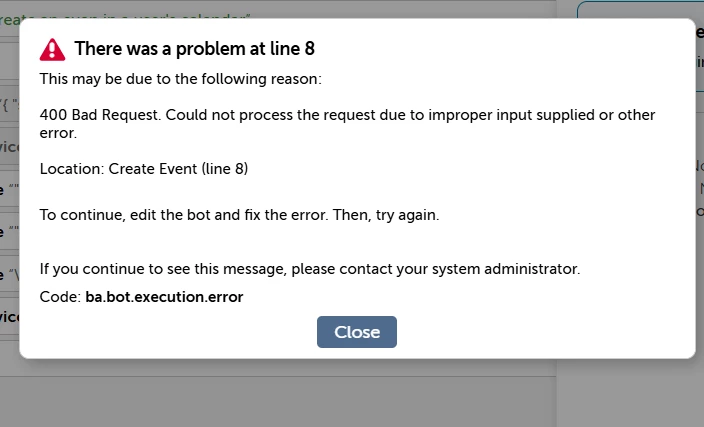
Task: Click the Close button in the error dialog
Action: (356, 332)
